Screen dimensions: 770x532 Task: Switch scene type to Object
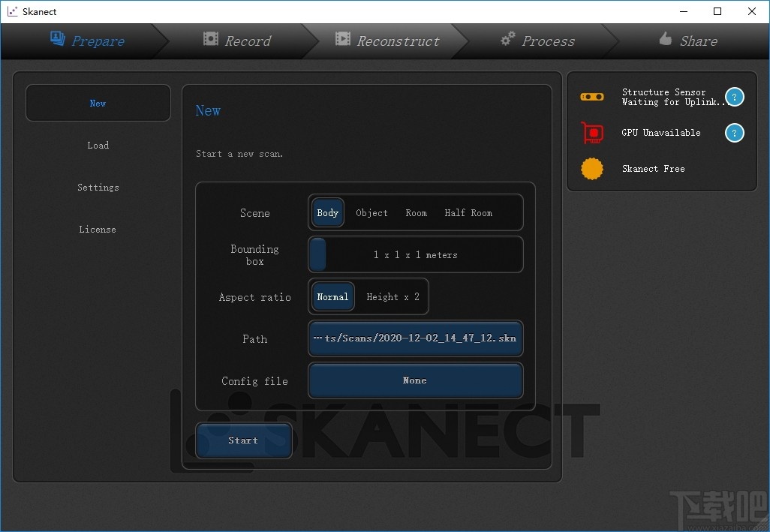(x=371, y=212)
